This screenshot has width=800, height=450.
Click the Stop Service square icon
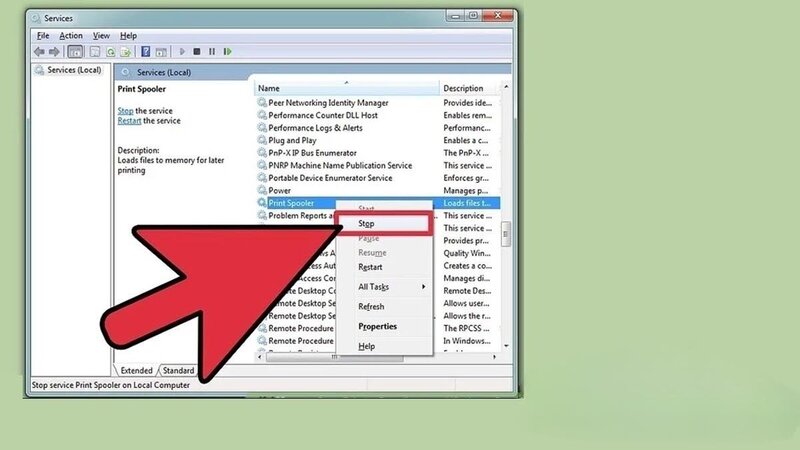tap(197, 52)
